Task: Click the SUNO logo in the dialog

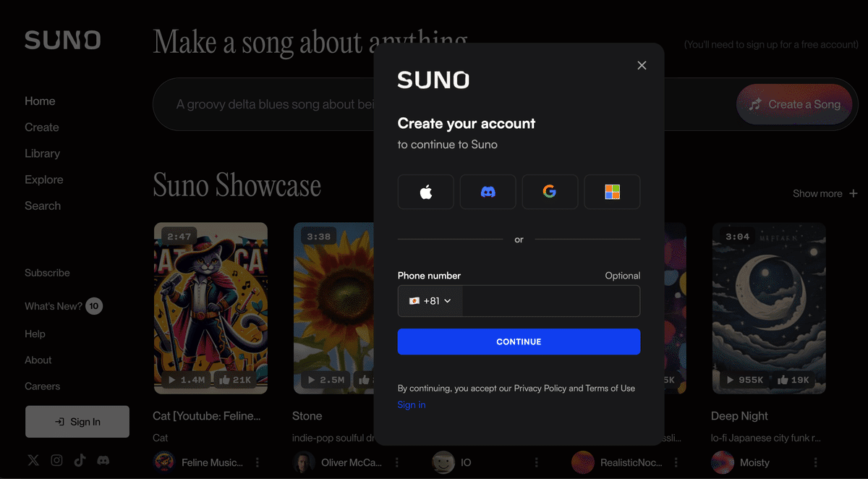Action: (433, 80)
